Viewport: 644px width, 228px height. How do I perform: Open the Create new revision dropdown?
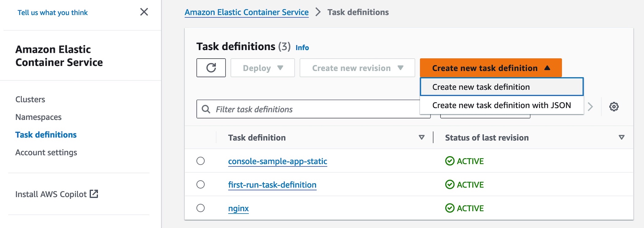point(357,68)
